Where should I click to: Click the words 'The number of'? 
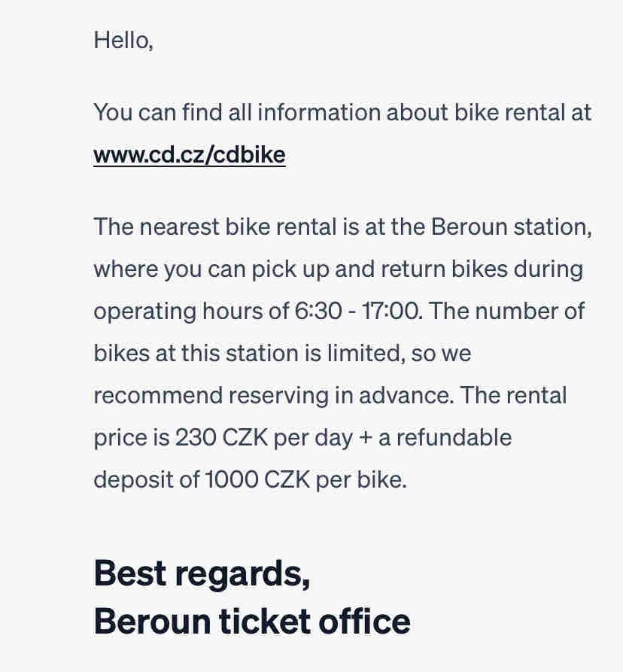coord(507,311)
